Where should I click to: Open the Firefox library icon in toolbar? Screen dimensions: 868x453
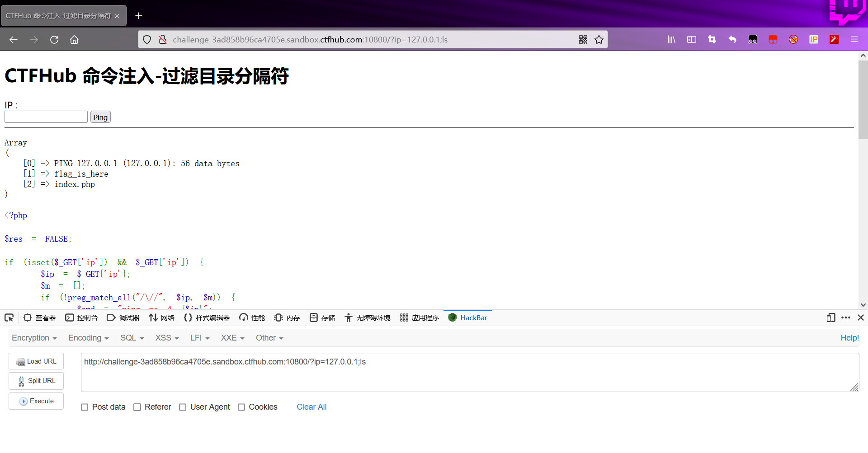pyautogui.click(x=671, y=39)
